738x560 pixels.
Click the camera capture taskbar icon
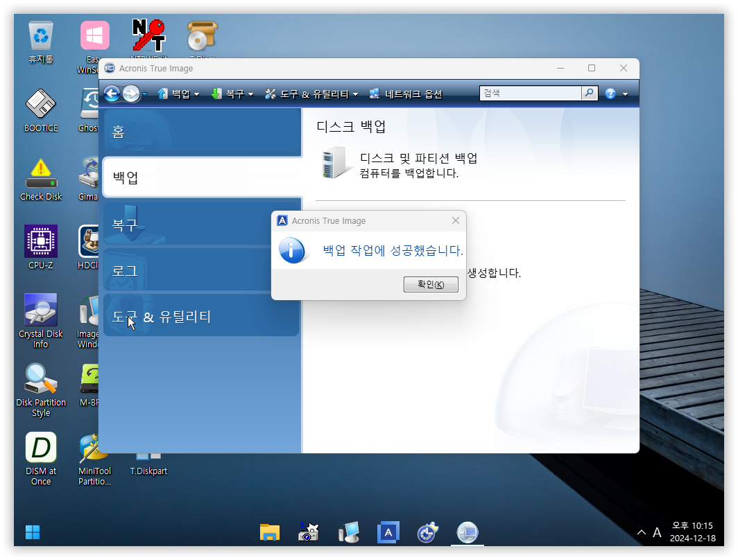(x=309, y=532)
